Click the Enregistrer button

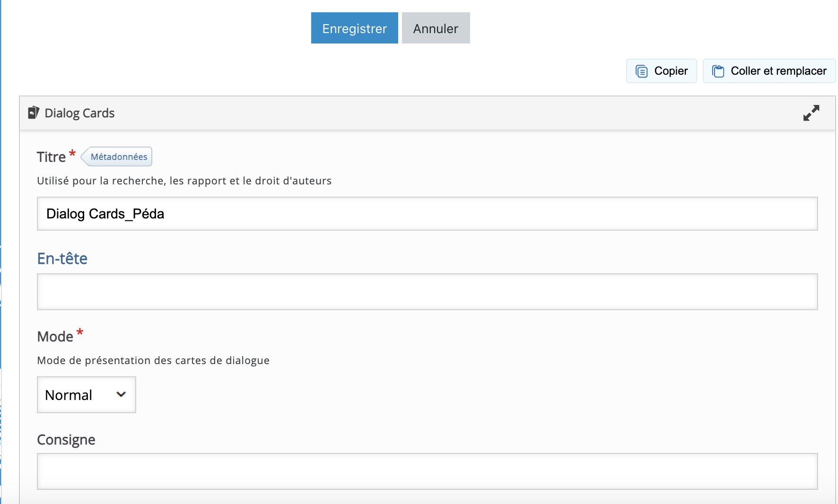354,28
